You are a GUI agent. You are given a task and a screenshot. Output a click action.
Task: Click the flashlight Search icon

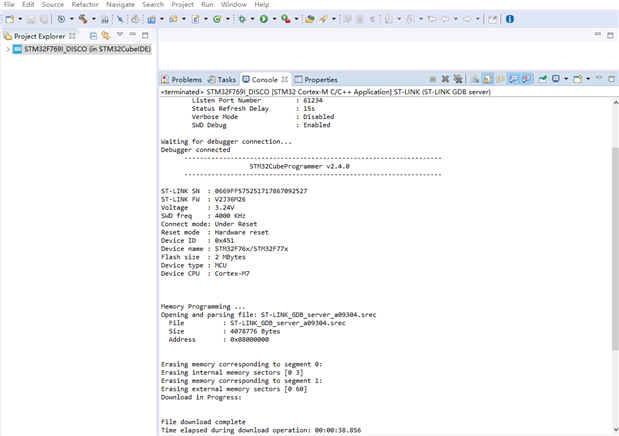pos(323,19)
